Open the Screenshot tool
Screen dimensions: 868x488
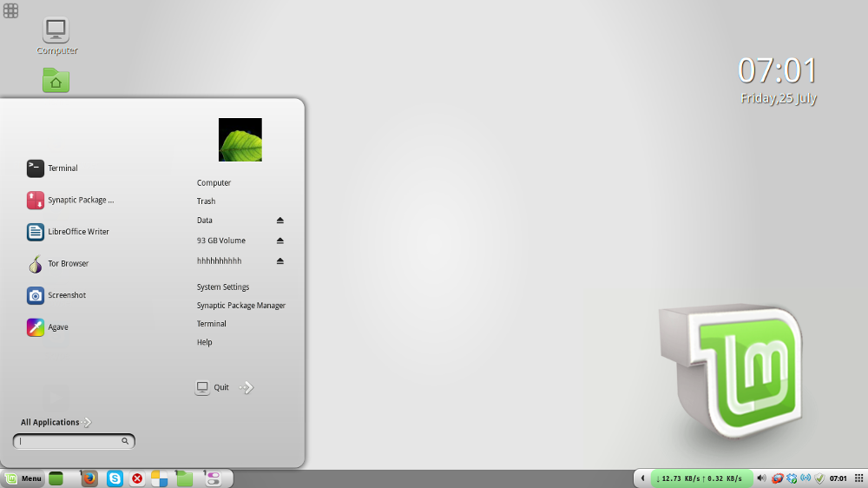click(x=56, y=295)
